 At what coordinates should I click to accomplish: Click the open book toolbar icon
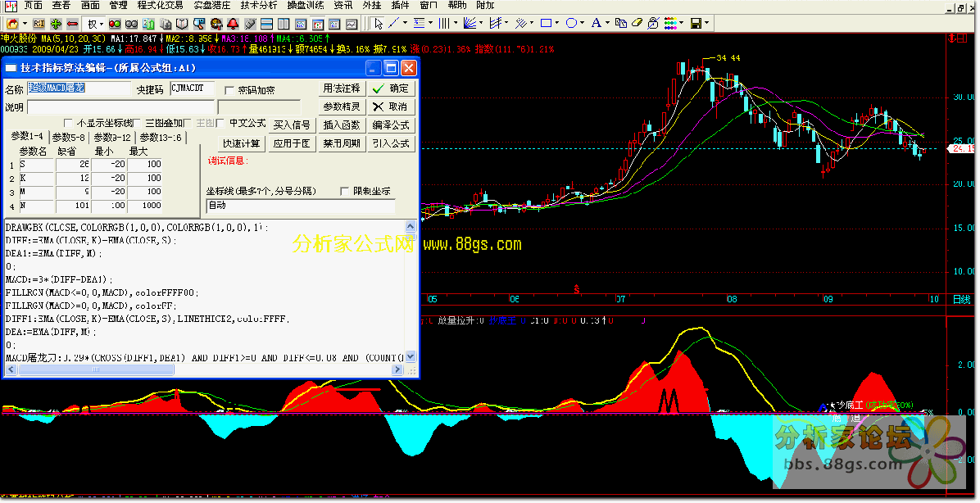point(182,24)
